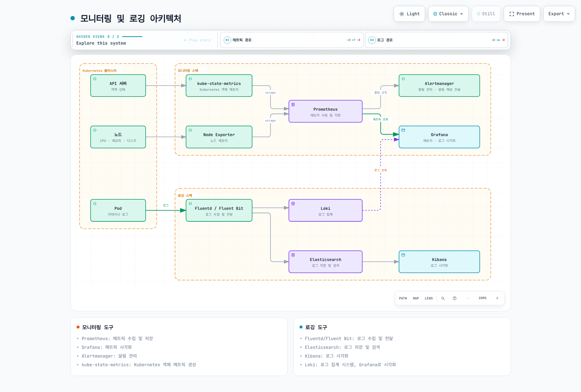This screenshot has height=392, width=581.
Task: Click the 모니터링 도구 card heading
Action: (98, 327)
